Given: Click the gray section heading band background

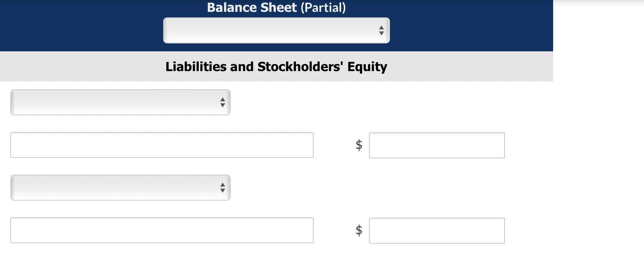Looking at the screenshot, I should click(x=79, y=66).
